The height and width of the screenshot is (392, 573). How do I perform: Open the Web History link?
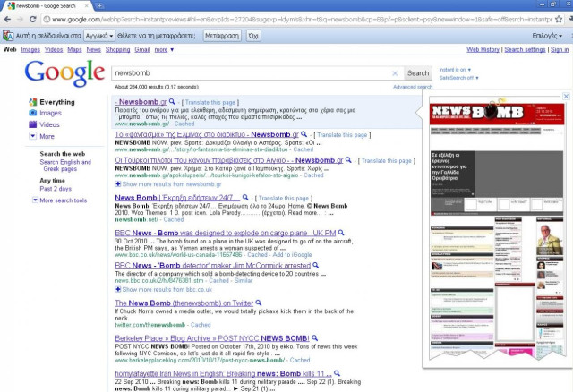click(x=483, y=50)
